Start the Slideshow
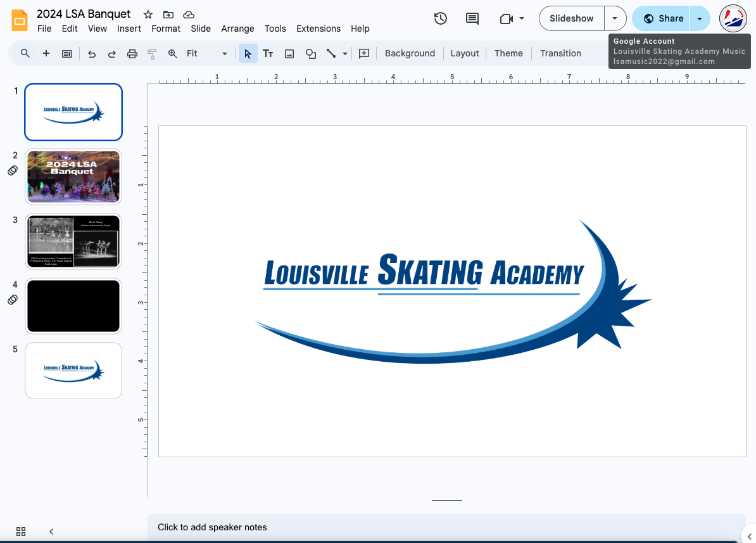Image resolution: width=756 pixels, height=543 pixels. click(x=571, y=18)
